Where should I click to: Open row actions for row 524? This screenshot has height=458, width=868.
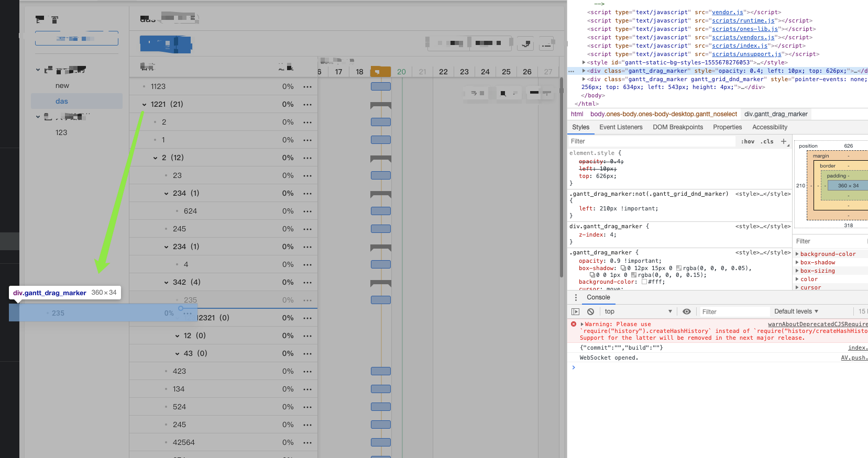pyautogui.click(x=307, y=407)
